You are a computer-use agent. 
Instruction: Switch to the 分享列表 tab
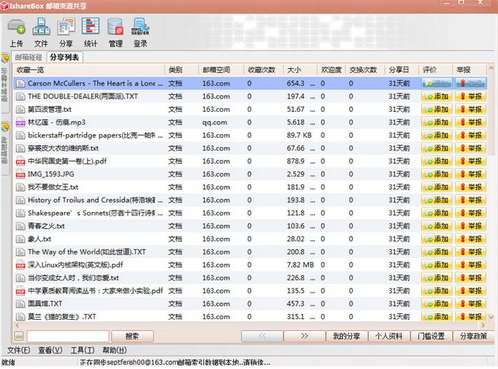[64, 57]
